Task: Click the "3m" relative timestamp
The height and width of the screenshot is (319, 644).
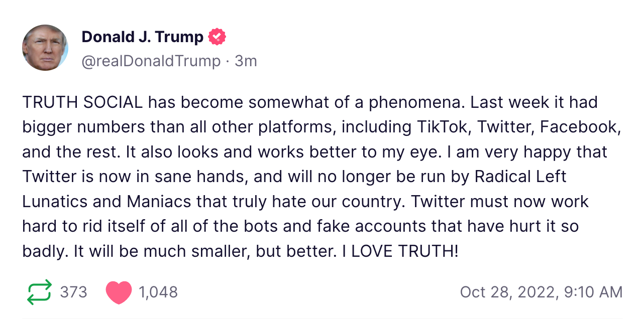Action: (246, 61)
